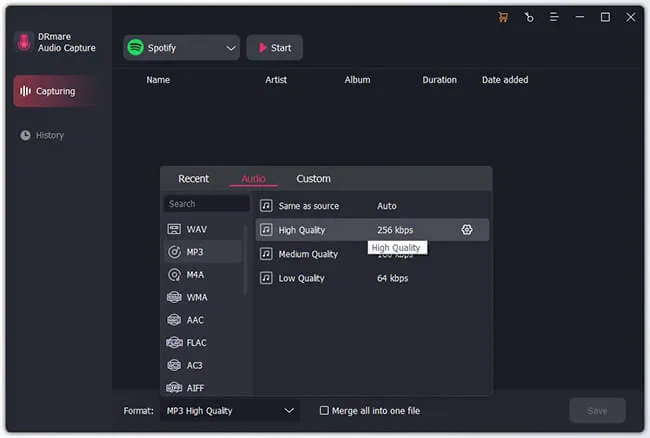Screen dimensions: 650x438
Task: Select the WAV format icon
Action: point(175,229)
